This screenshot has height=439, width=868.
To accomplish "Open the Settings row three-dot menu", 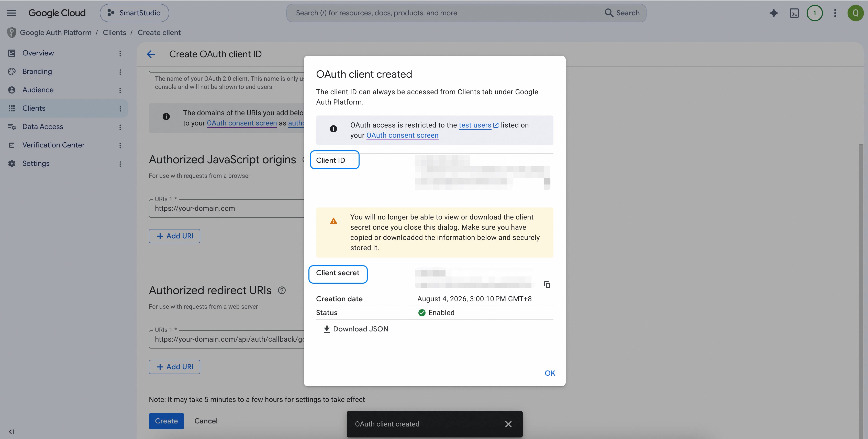I will 120,164.
